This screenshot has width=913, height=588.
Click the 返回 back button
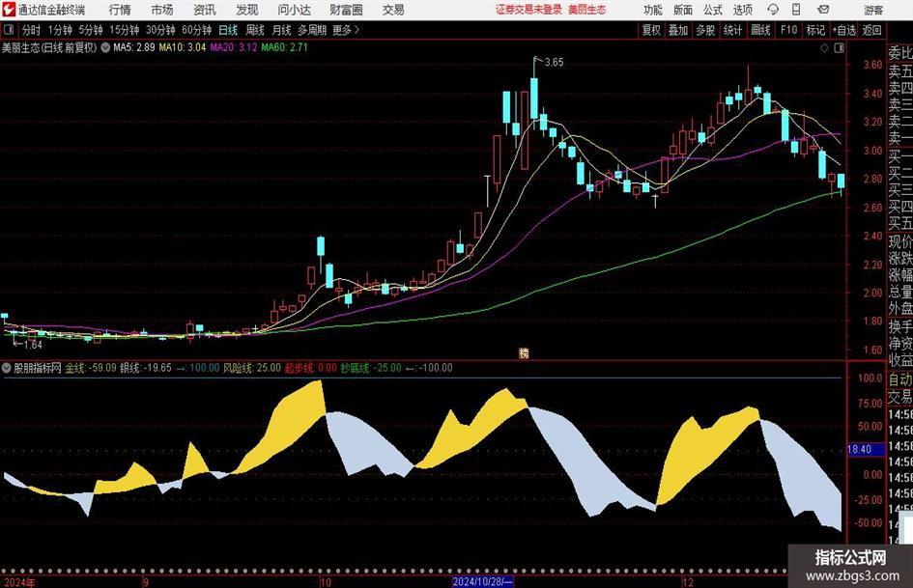click(871, 30)
